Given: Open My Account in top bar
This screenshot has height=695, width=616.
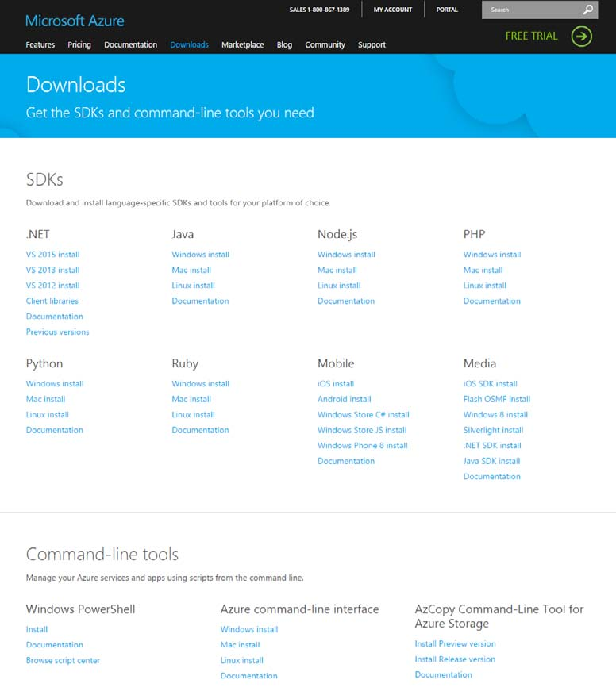Looking at the screenshot, I should [x=393, y=10].
